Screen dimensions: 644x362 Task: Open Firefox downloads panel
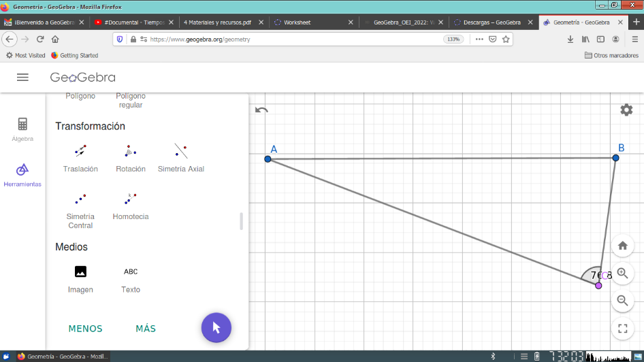tap(570, 39)
